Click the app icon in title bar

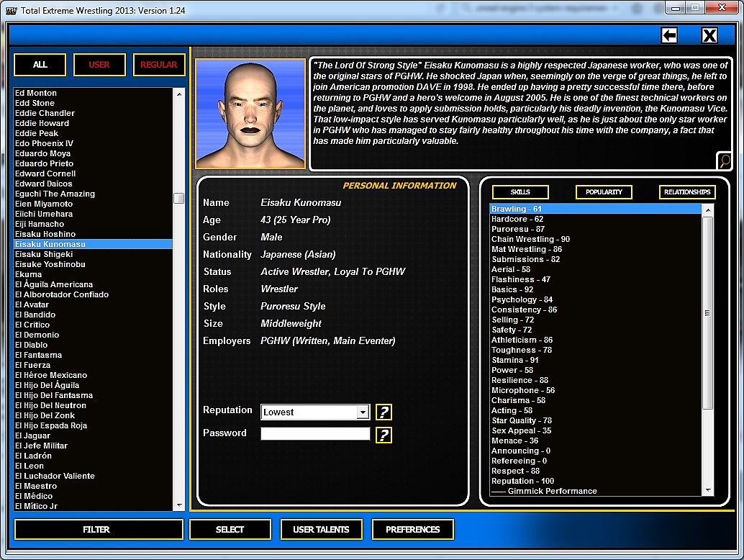tap(11, 11)
